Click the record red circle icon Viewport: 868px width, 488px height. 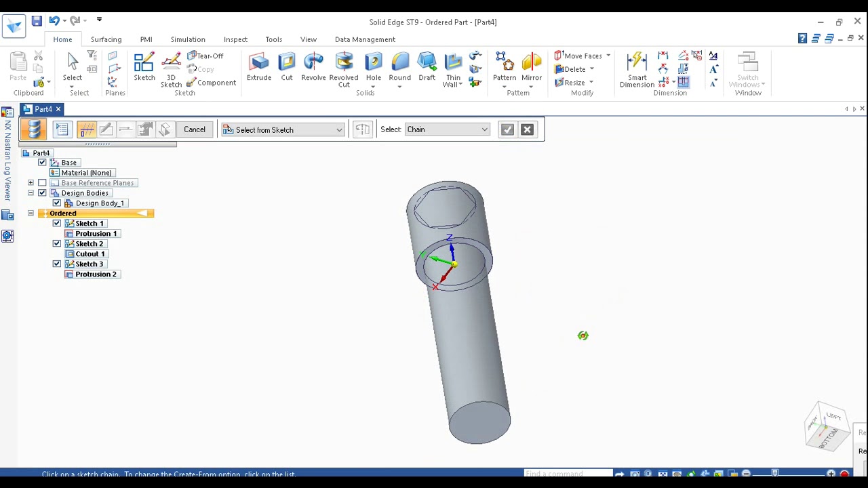coord(844,474)
